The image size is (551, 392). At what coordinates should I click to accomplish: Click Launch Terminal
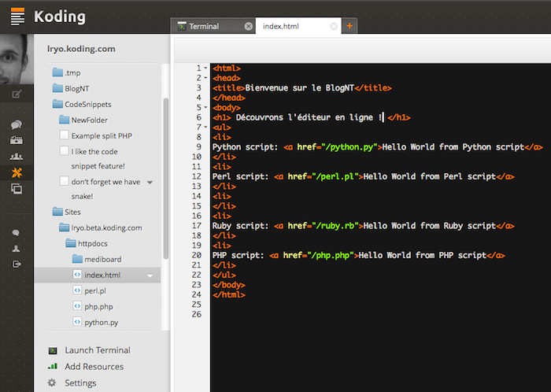(x=97, y=350)
